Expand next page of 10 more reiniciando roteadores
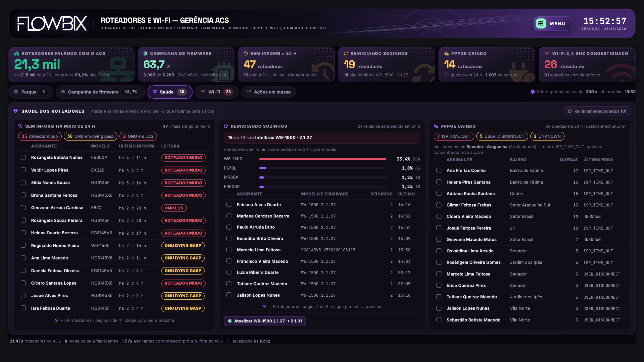The height and width of the screenshot is (362, 644). 322,307
